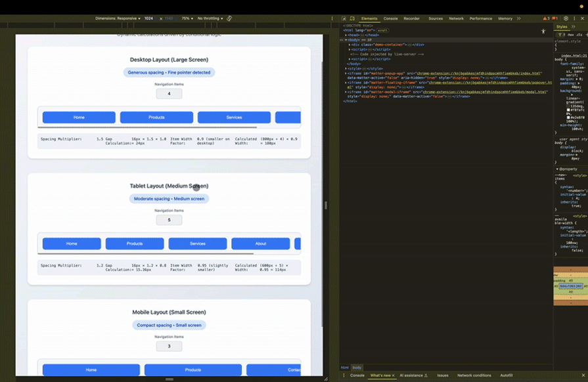Screen dimensions: 588x382
Task: Click the scroll badge beside html tag
Action: point(382,30)
